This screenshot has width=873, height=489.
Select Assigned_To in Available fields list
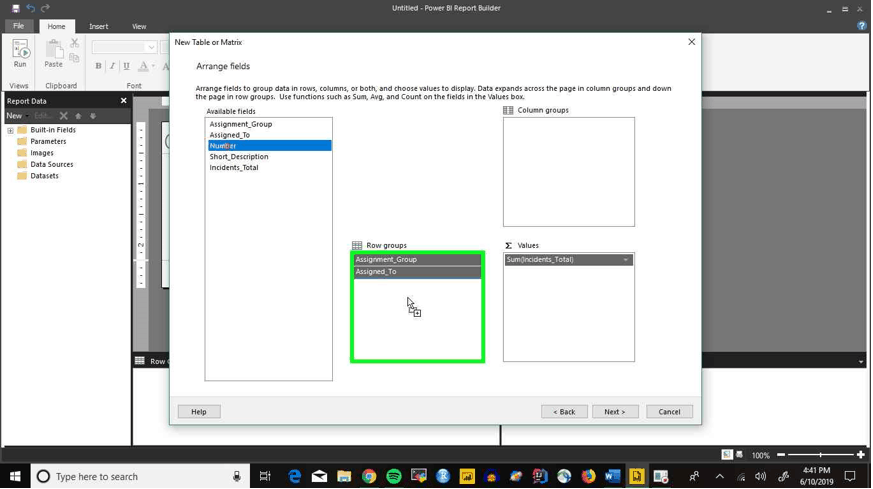[269, 135]
